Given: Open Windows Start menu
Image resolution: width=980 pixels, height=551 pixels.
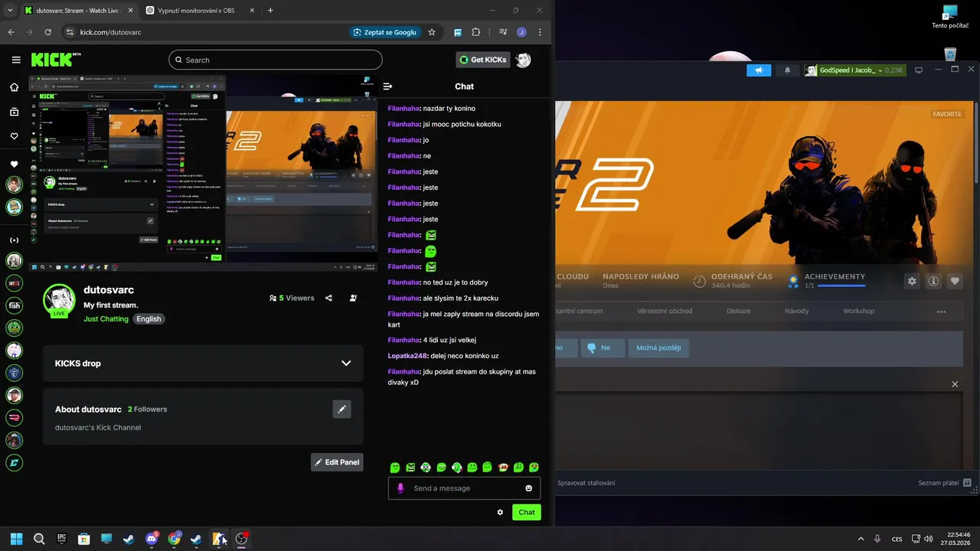Looking at the screenshot, I should (16, 539).
